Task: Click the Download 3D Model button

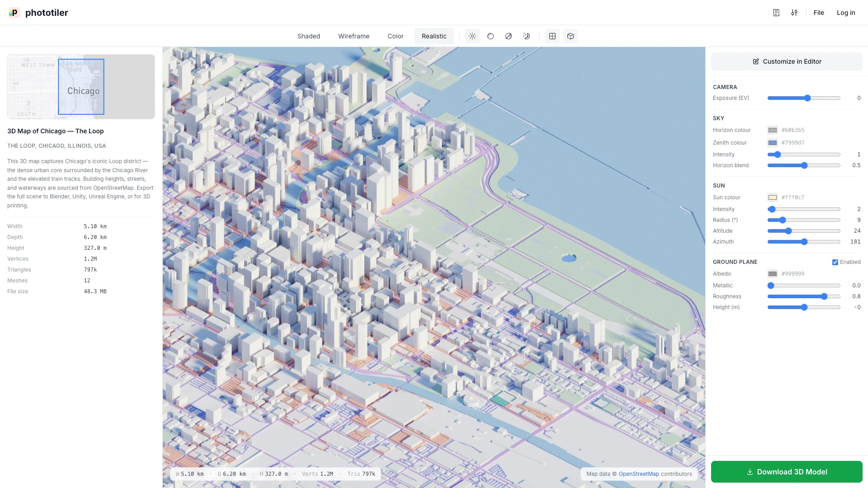Action: pos(787,472)
